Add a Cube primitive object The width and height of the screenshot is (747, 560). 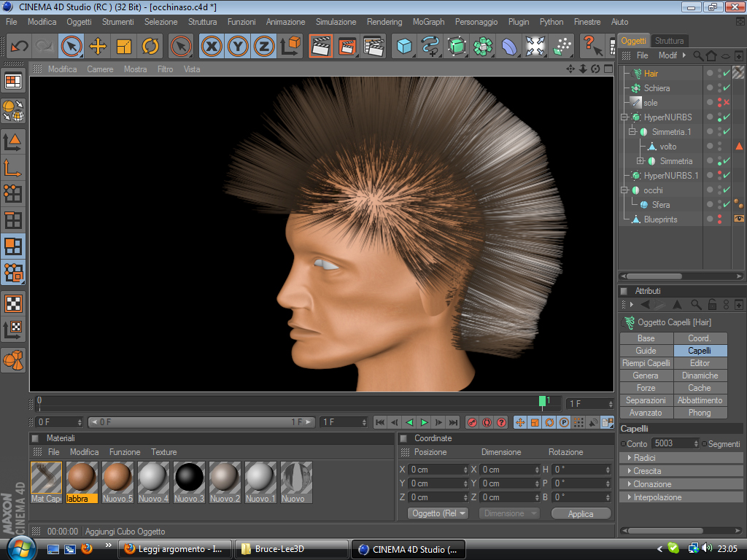coord(404,47)
